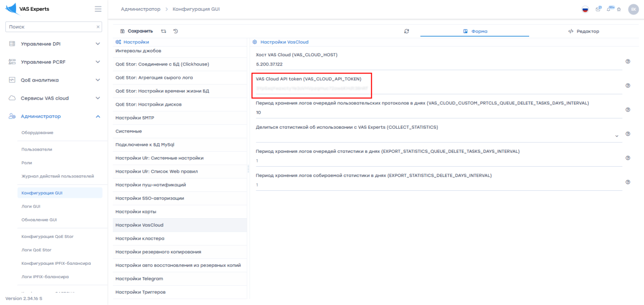Screen dimensions: 644x305
Task: Click the Сохранить button
Action: coord(136,31)
